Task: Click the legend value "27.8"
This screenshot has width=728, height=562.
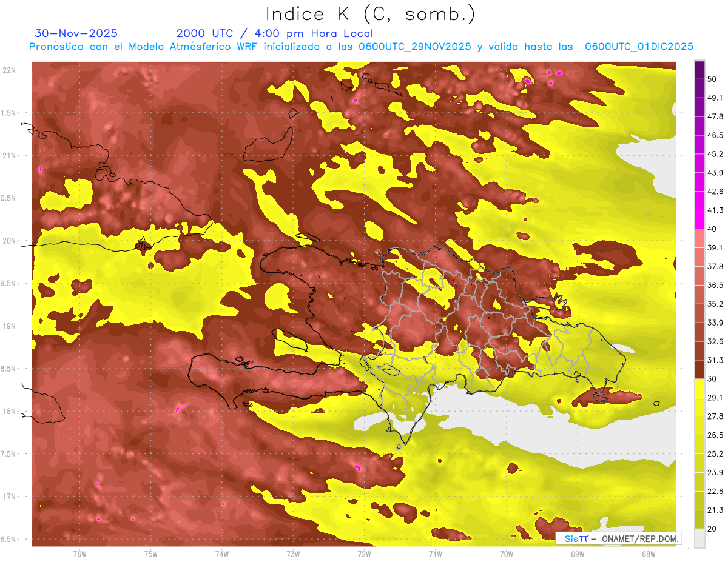Action: coord(715,416)
